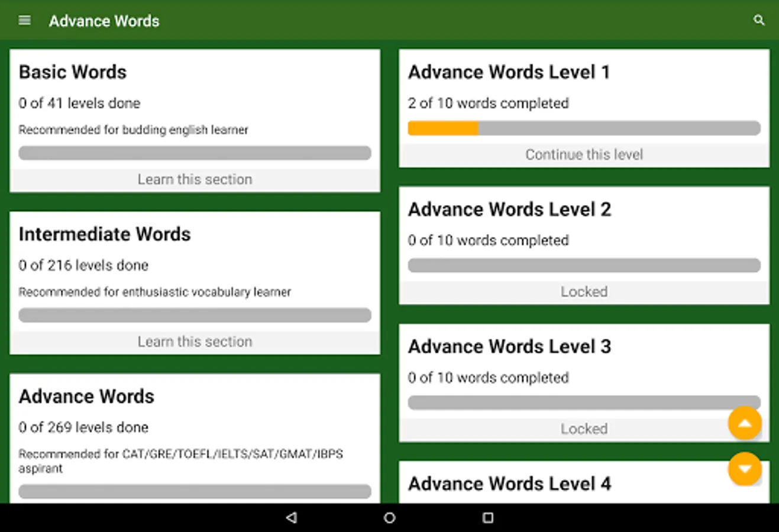
Task: Click the '0 of 41 levels done' text
Action: pyautogui.click(x=79, y=103)
